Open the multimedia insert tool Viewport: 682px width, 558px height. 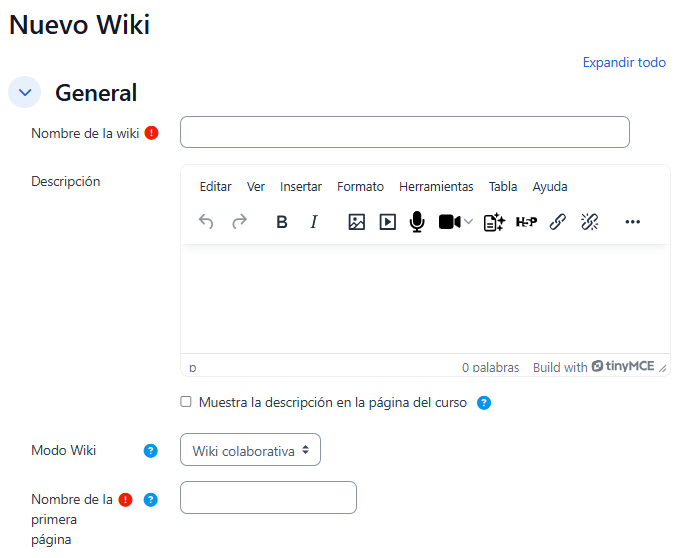[x=388, y=222]
